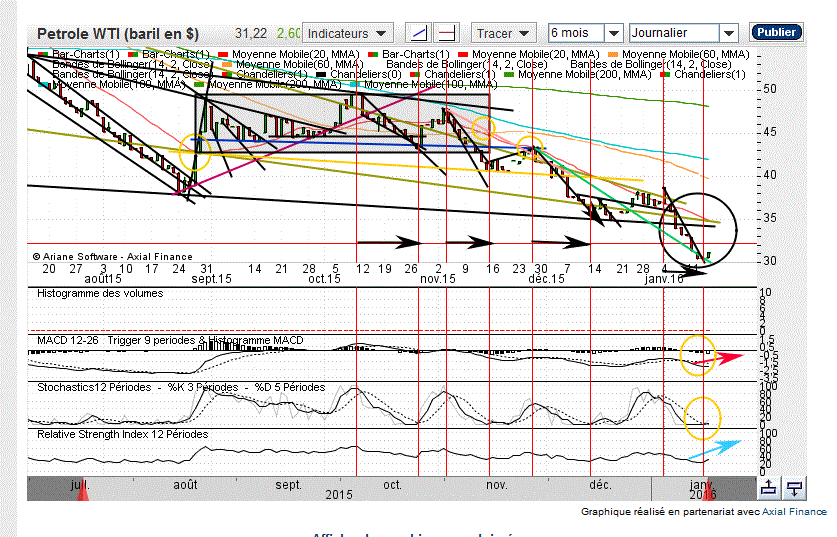The image size is (837, 537).
Task: Click the 2015 year label on timeline bar
Action: tap(339, 495)
